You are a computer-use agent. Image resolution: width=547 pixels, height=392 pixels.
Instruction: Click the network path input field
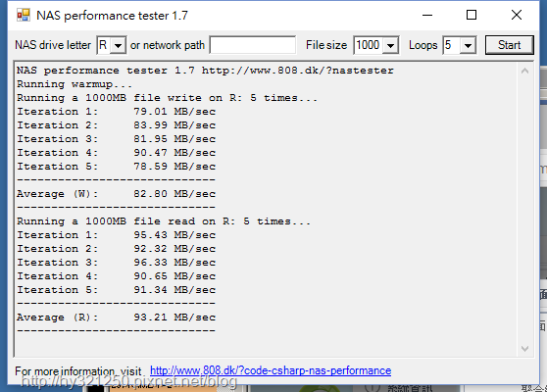(x=253, y=45)
